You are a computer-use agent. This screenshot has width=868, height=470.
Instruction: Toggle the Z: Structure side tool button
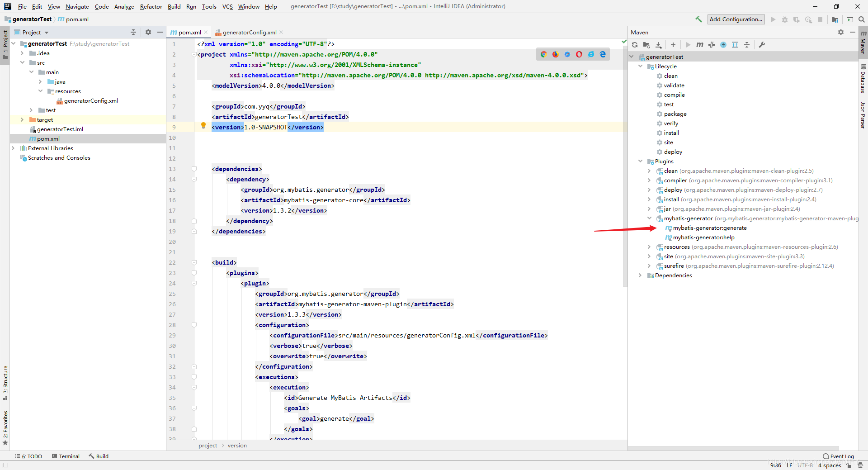(x=5, y=383)
